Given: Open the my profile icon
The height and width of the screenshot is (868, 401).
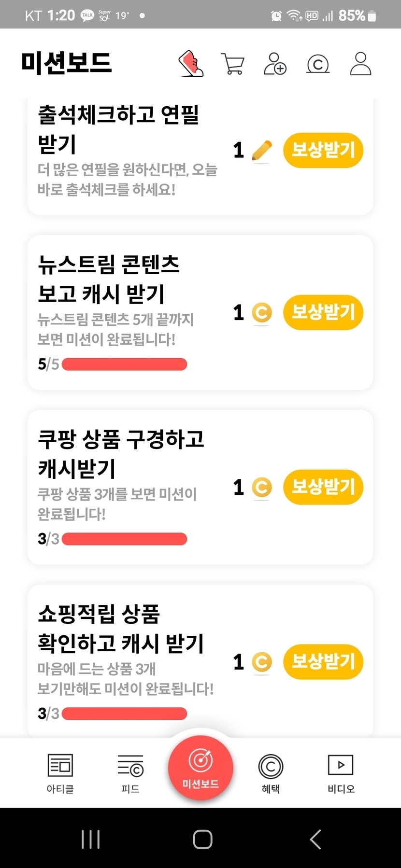Looking at the screenshot, I should pyautogui.click(x=360, y=64).
